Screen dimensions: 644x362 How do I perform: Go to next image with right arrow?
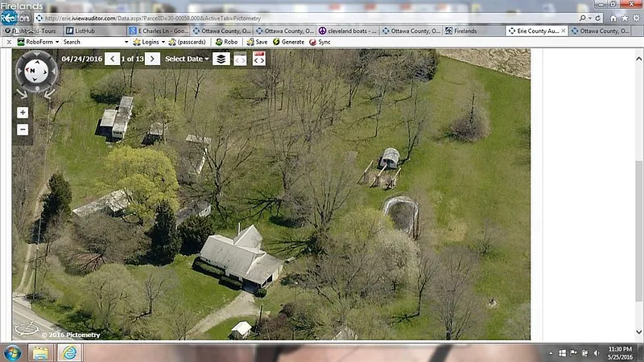pos(152,59)
